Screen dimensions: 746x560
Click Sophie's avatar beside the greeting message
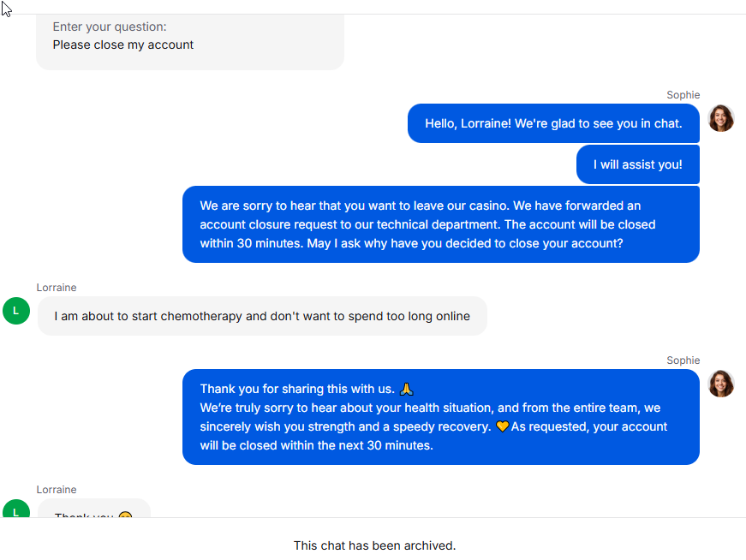pos(721,118)
